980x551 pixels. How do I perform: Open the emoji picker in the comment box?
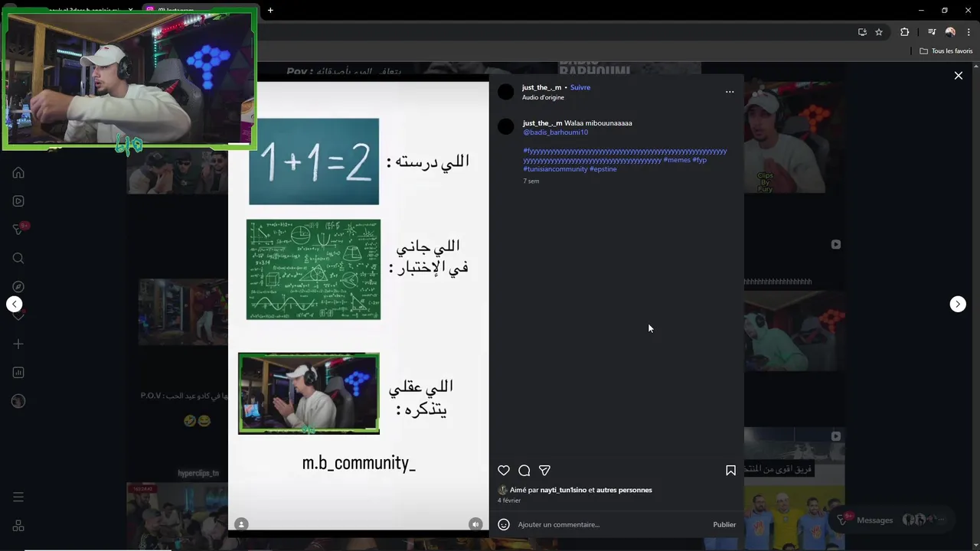[x=504, y=524]
